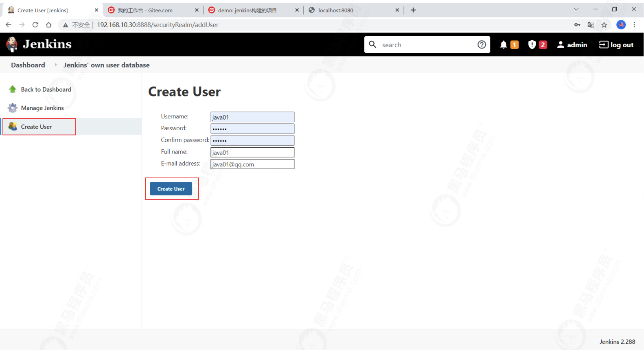Focus the Confirm password field

coord(252,140)
